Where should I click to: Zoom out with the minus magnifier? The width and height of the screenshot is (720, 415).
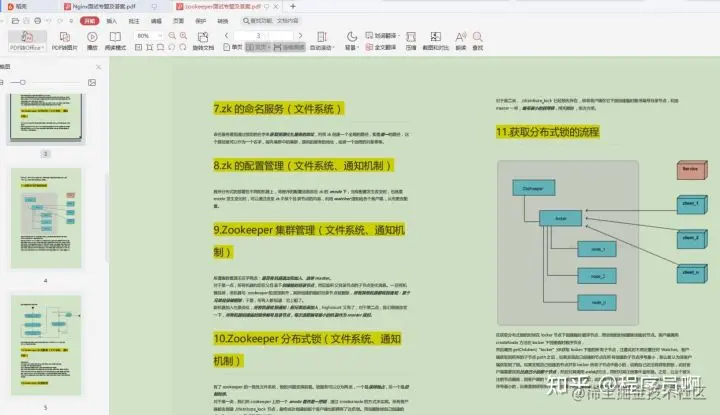(172, 35)
